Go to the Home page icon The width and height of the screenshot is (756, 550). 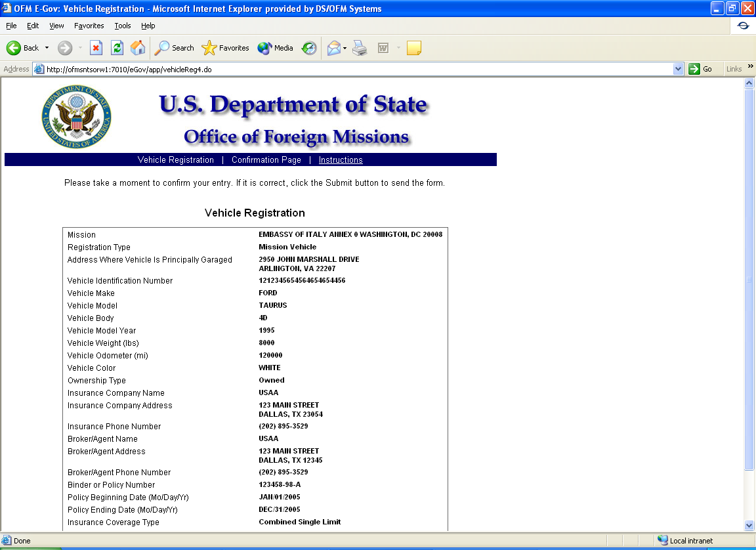point(138,48)
